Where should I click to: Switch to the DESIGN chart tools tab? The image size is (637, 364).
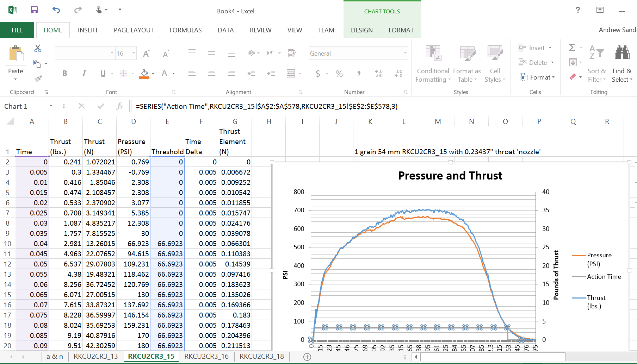click(361, 30)
